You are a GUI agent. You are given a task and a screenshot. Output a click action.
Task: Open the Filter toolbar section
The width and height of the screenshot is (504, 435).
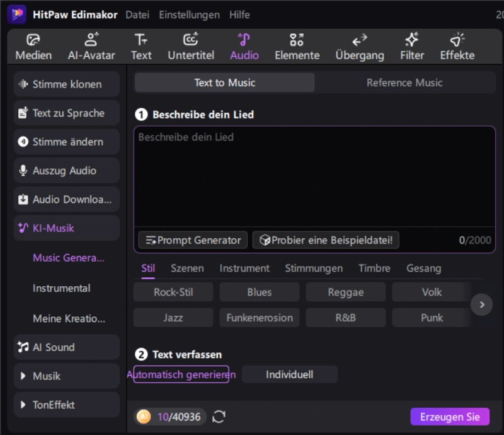point(412,47)
